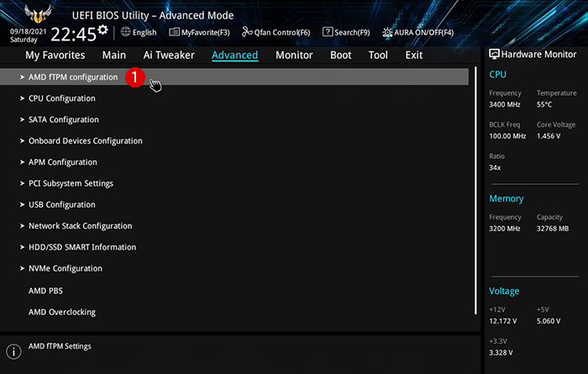Expand arrow for Onboard Devices Configuration
This screenshot has width=588, height=374.
coord(22,140)
